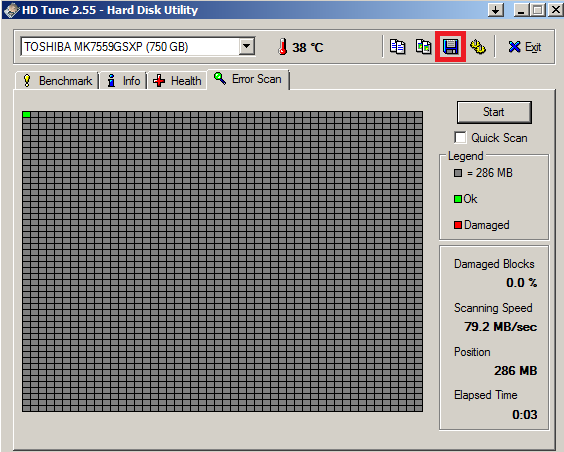Start the error scan
This screenshot has height=452, width=564.
pos(494,112)
